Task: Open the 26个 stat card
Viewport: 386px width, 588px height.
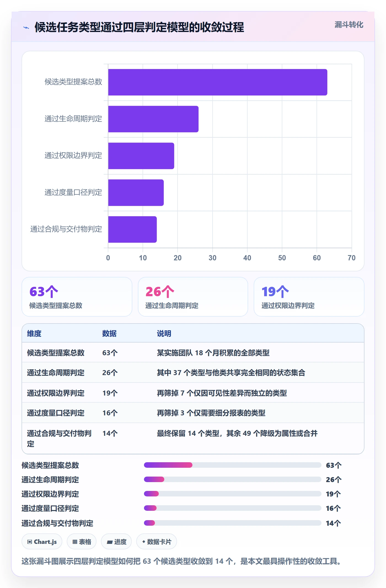Action: pyautogui.click(x=193, y=297)
